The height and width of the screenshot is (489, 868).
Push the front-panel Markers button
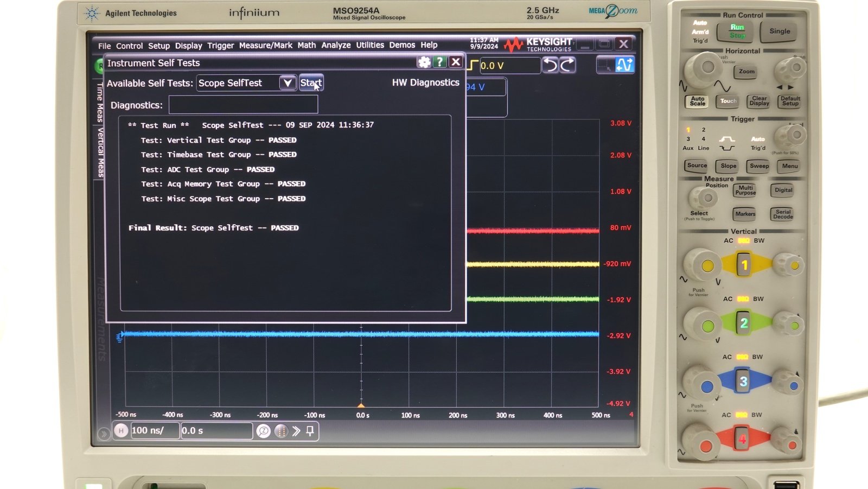pyautogui.click(x=745, y=214)
